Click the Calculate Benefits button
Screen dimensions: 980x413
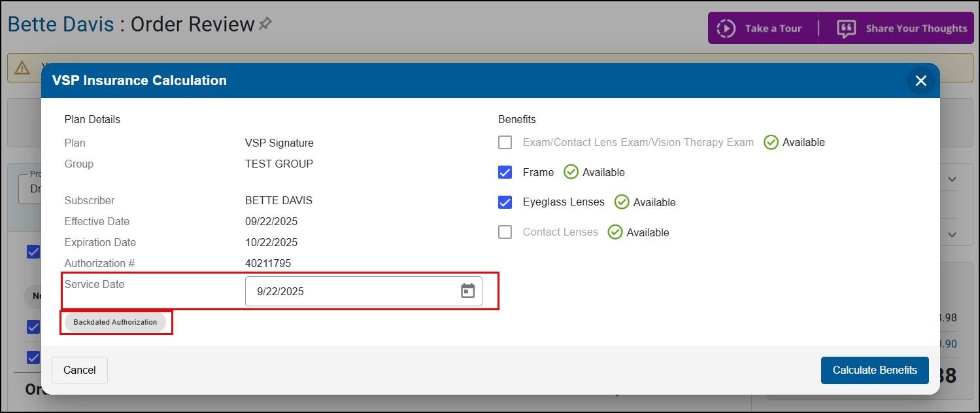pos(874,370)
